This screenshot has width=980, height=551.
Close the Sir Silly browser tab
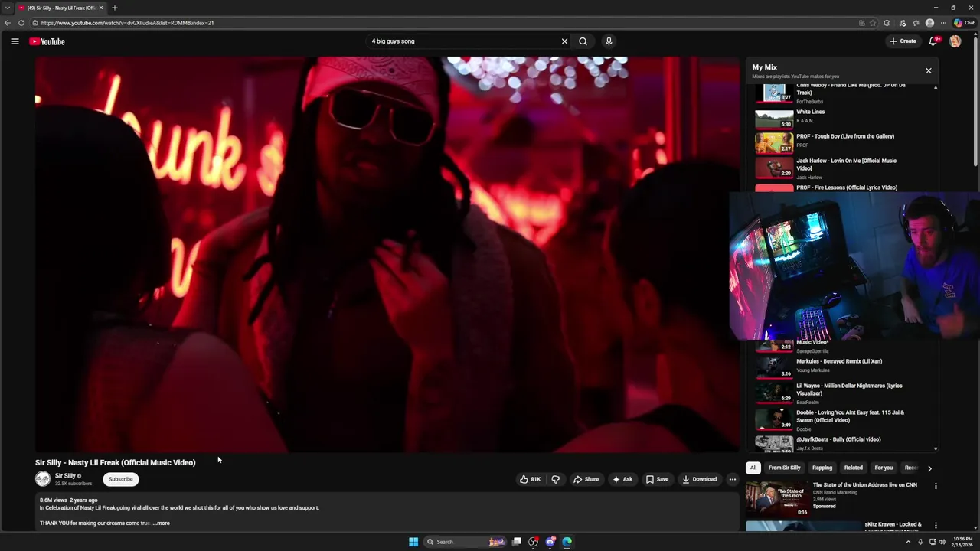click(100, 8)
